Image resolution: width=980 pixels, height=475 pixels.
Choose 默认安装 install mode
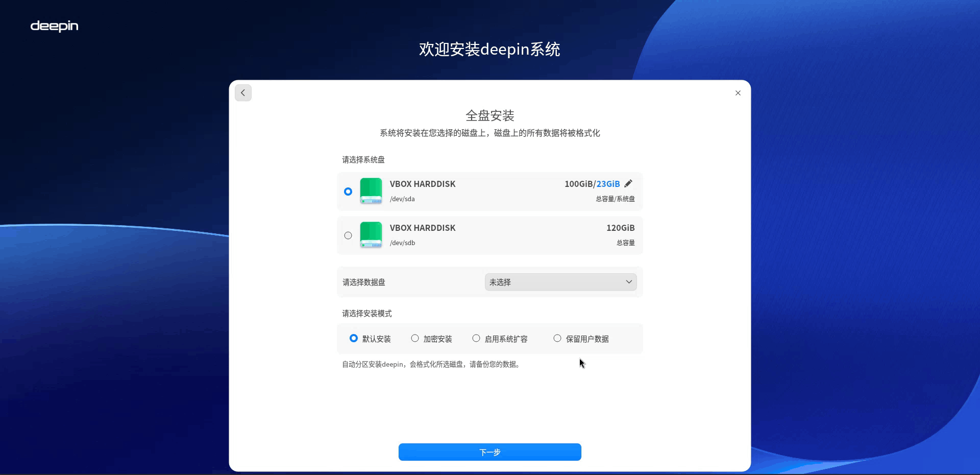click(370, 339)
